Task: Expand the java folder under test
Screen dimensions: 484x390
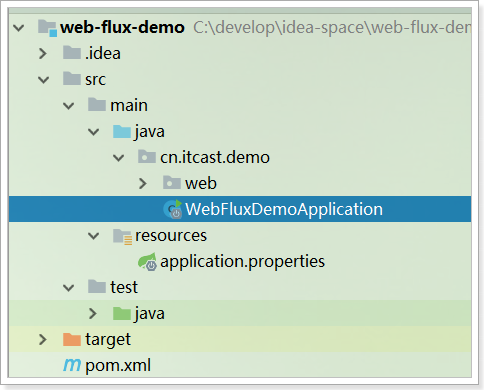Action: [x=93, y=313]
